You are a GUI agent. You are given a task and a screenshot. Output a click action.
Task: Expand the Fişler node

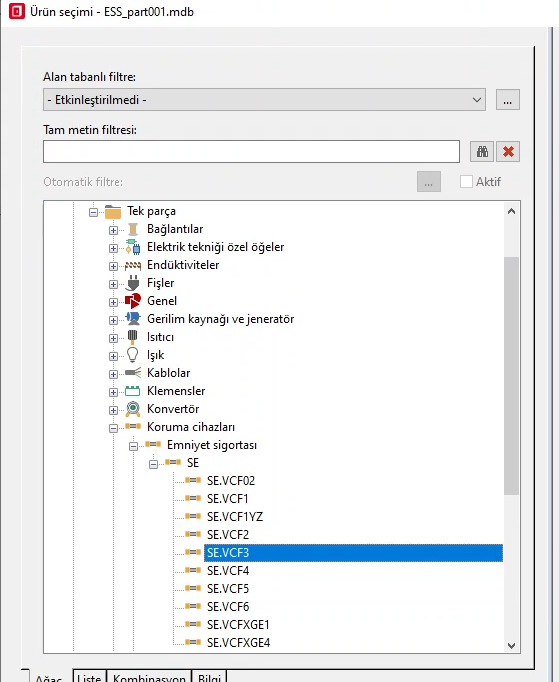pos(113,284)
